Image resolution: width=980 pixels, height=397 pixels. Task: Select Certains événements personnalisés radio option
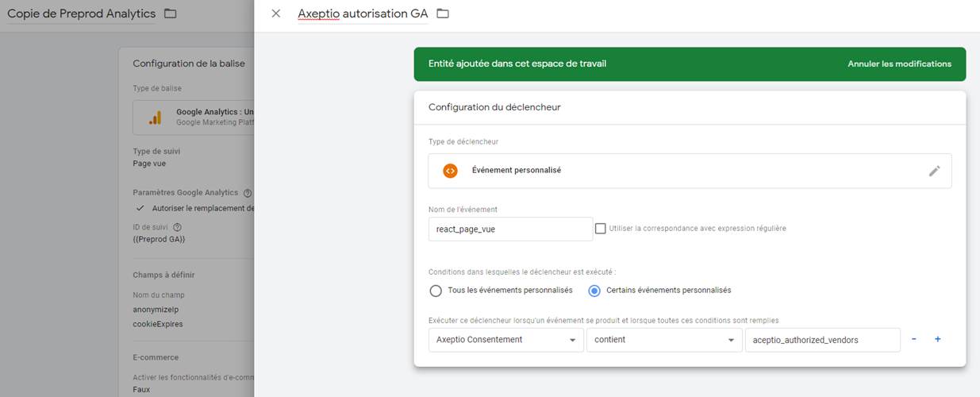pos(594,291)
